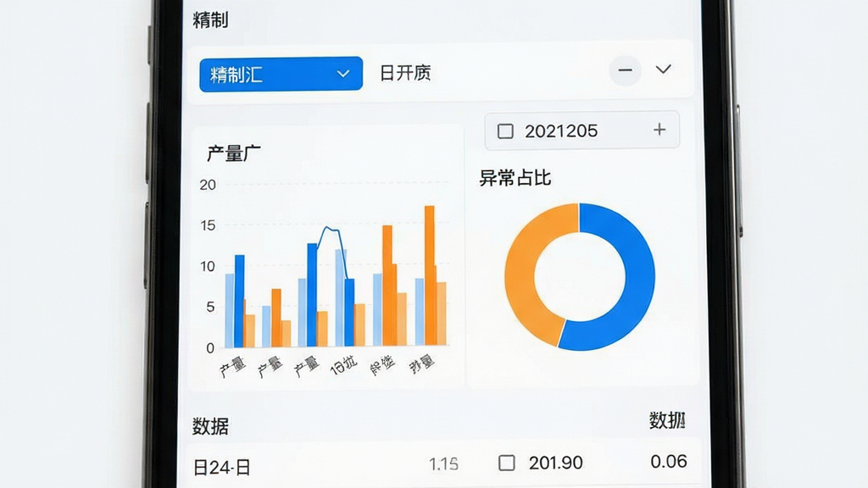The image size is (868, 488).
Task: Click the 201.90 value
Action: tap(555, 463)
